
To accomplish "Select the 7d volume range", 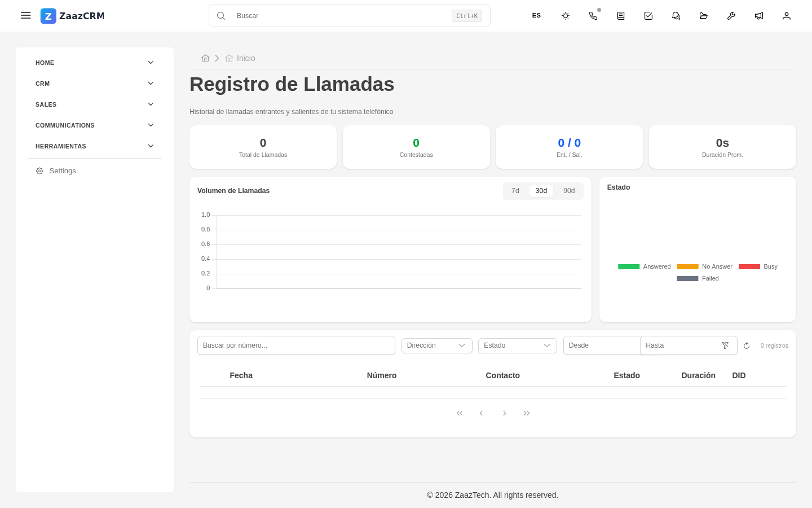I will (x=515, y=191).
